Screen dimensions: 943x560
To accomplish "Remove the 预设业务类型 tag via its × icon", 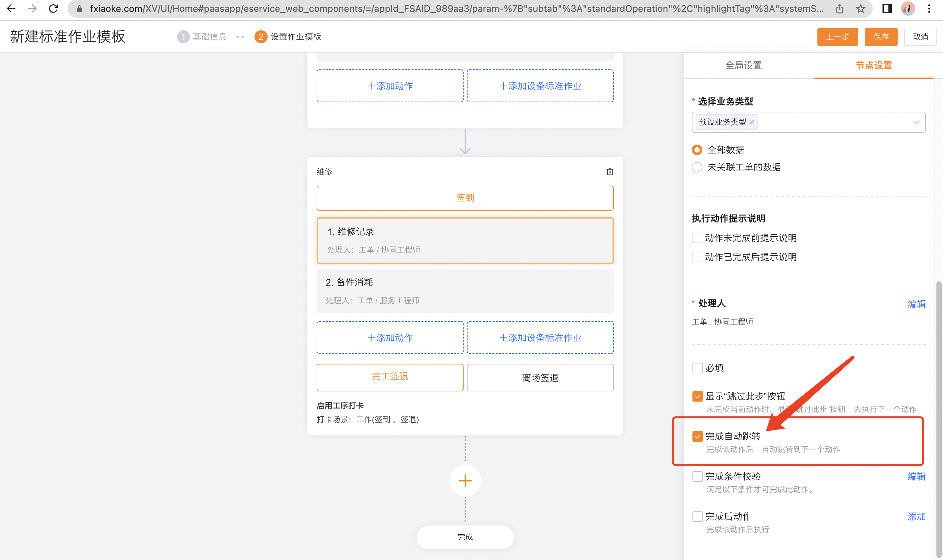I will (x=752, y=122).
